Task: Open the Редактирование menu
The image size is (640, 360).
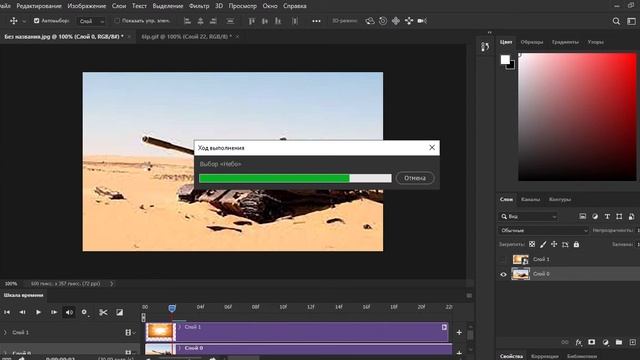Action: (x=39, y=6)
